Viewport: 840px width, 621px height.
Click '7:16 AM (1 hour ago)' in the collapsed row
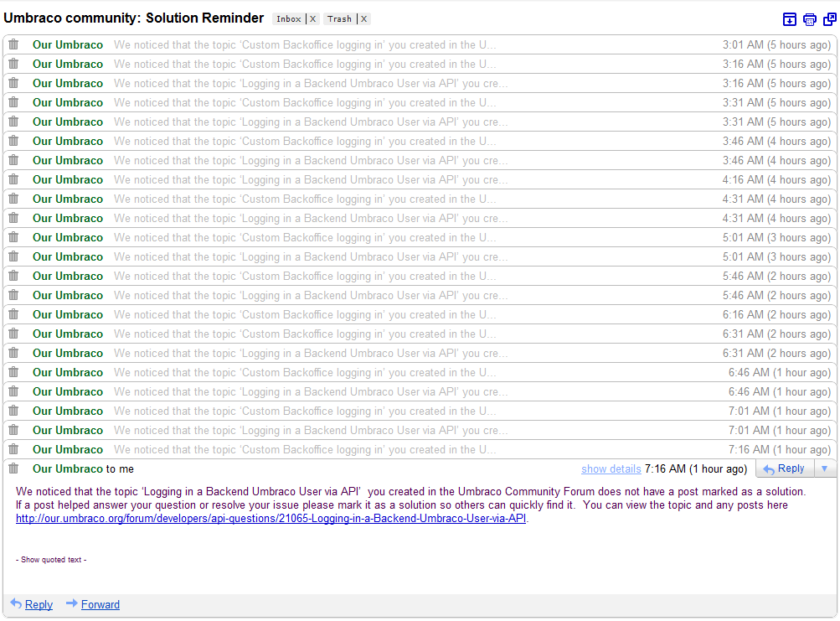click(x=779, y=450)
